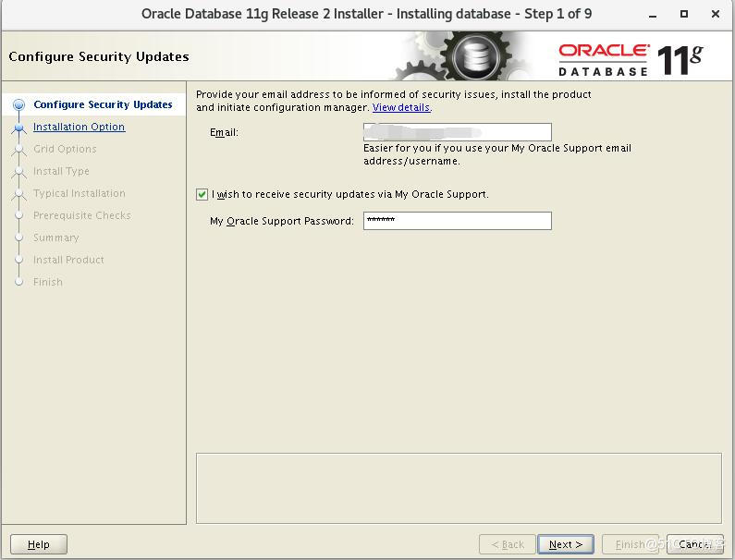This screenshot has height=560, width=735.
Task: Click the Cancel button
Action: [x=694, y=544]
